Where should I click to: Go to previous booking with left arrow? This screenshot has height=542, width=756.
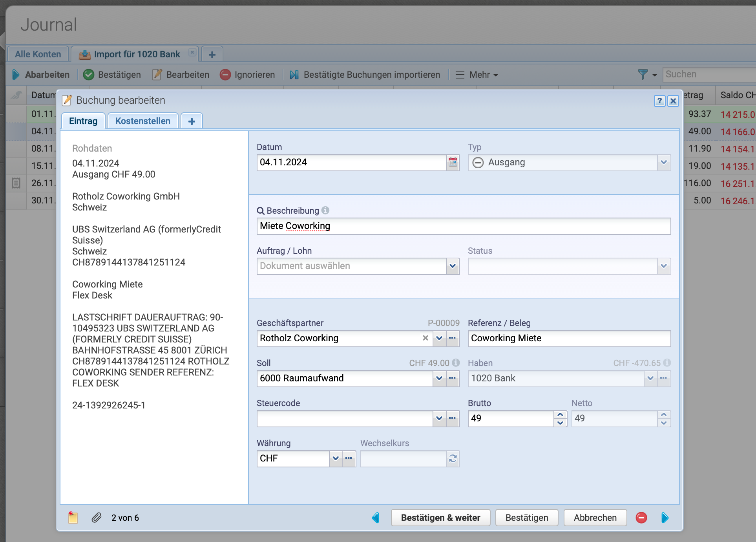tap(376, 518)
